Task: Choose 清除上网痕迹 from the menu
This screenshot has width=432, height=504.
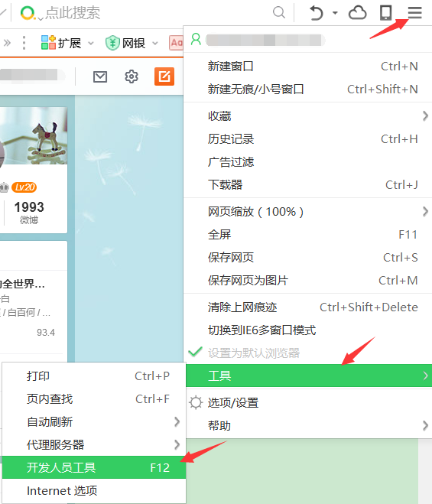Action: (309, 307)
